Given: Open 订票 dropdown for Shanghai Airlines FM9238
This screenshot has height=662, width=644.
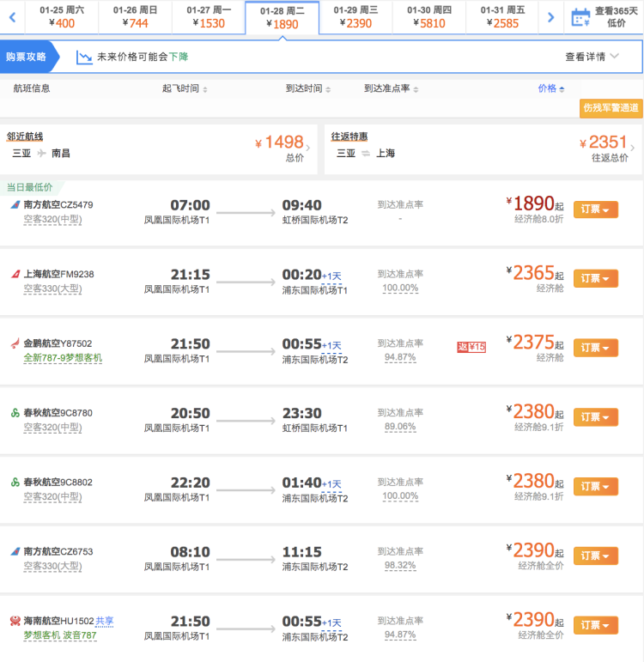Looking at the screenshot, I should [595, 278].
